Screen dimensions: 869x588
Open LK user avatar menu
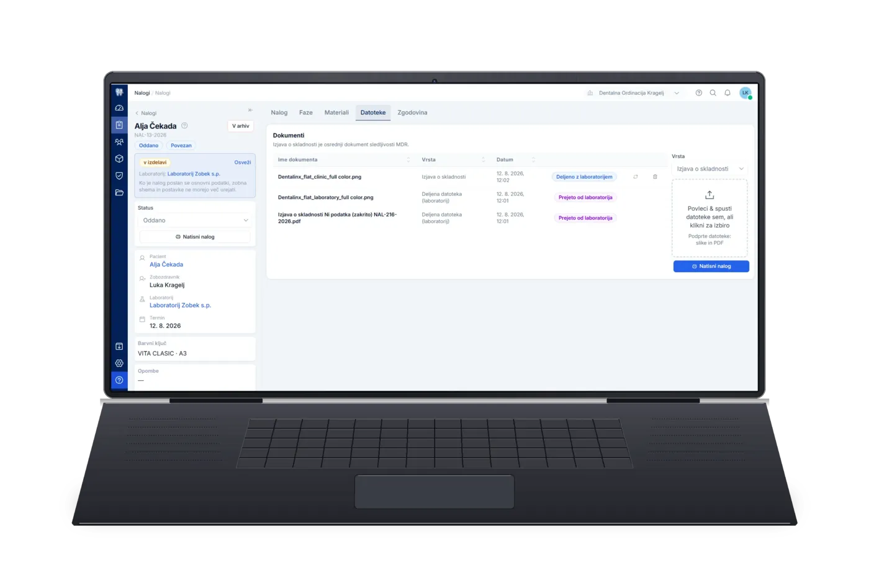tap(745, 93)
